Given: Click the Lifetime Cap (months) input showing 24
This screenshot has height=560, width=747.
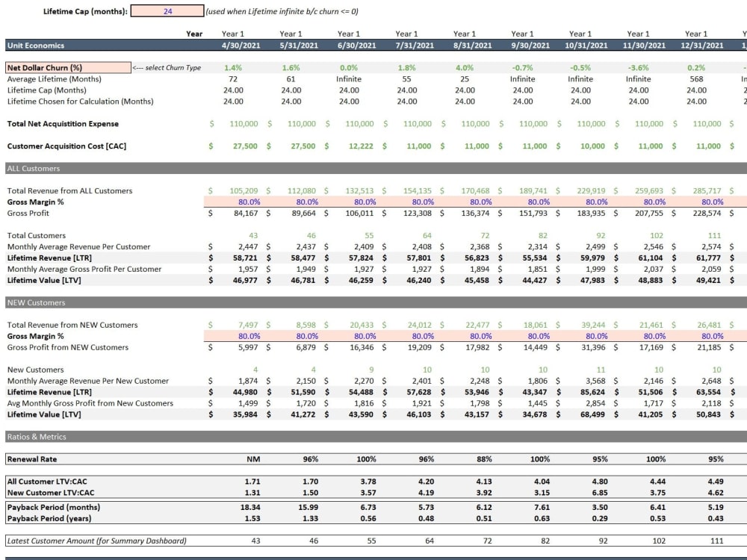Looking at the screenshot, I should point(167,10).
